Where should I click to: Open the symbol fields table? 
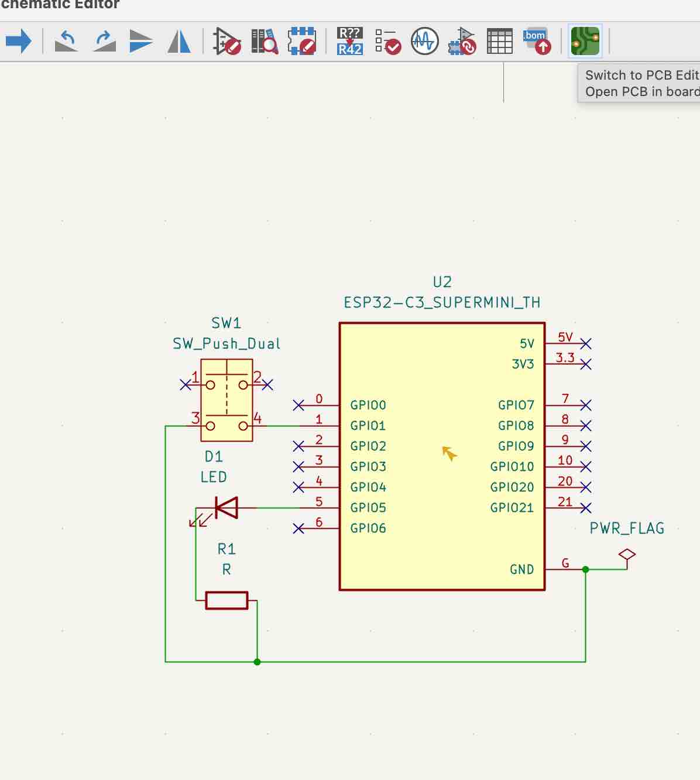pyautogui.click(x=500, y=42)
